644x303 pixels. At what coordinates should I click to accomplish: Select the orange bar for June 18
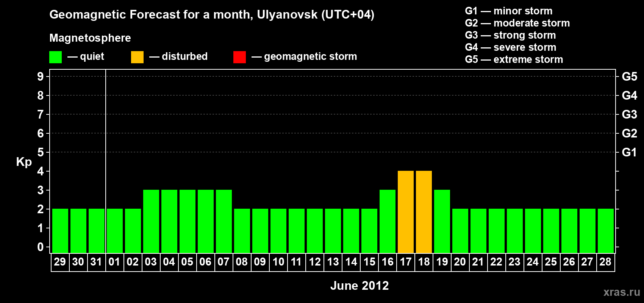click(424, 212)
